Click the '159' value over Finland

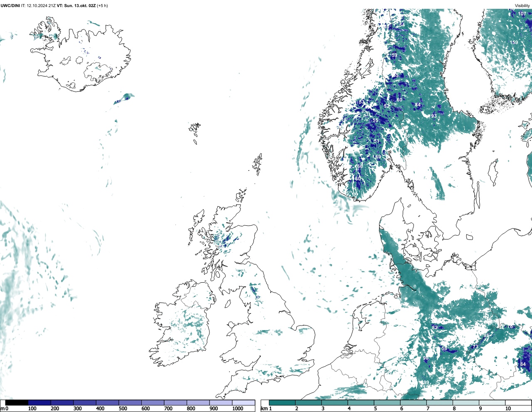click(514, 42)
